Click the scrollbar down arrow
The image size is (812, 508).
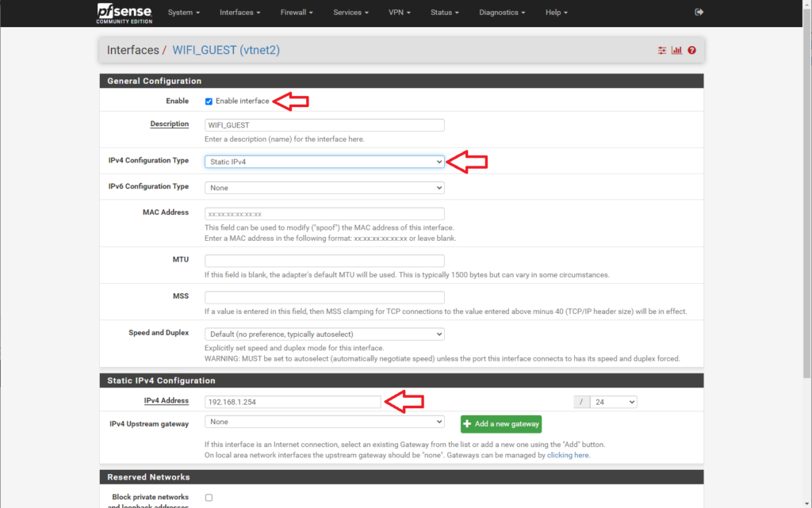click(x=806, y=503)
